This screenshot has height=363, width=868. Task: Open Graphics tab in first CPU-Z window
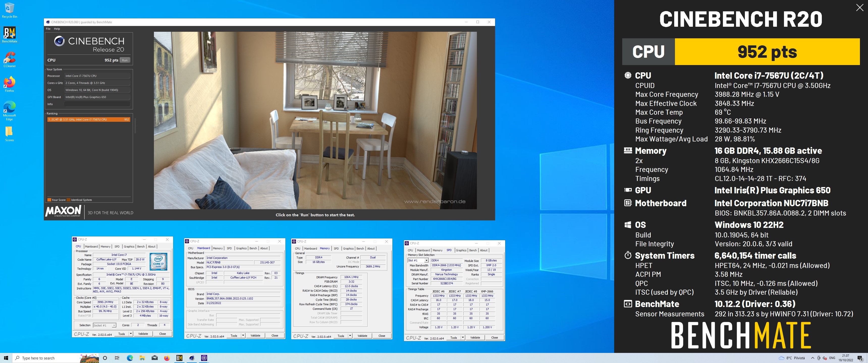click(129, 247)
